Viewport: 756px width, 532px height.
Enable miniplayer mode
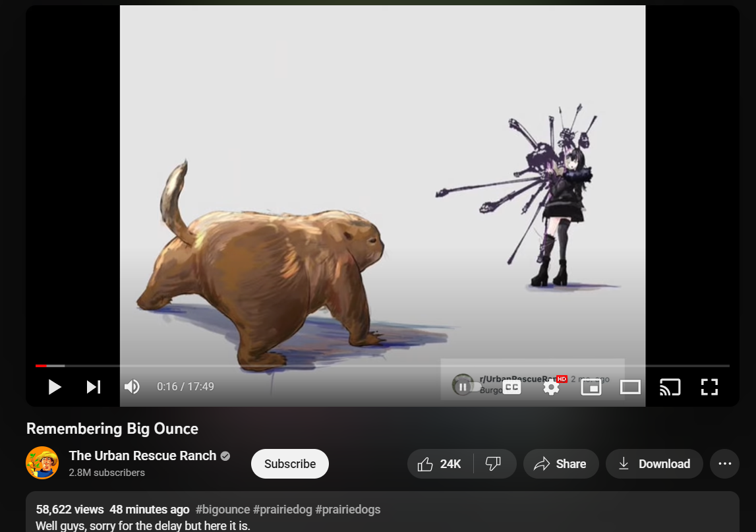pyautogui.click(x=591, y=387)
